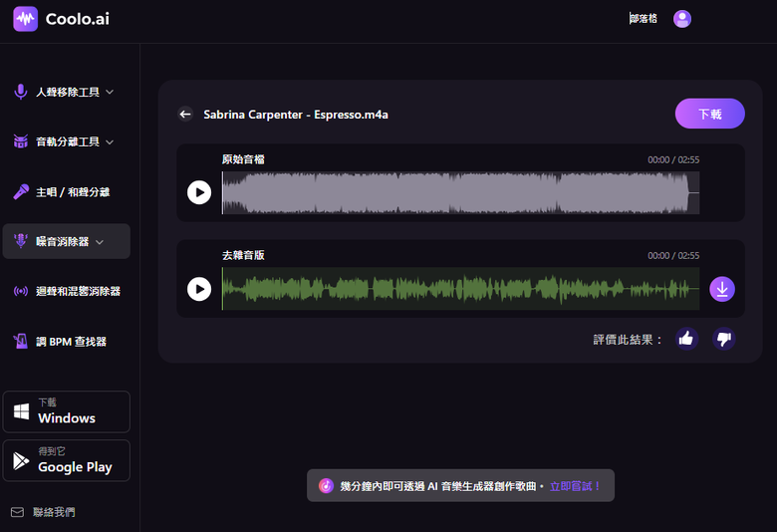The image size is (777, 532).
Task: Seek within the green denoised waveform
Action: [x=460, y=289]
